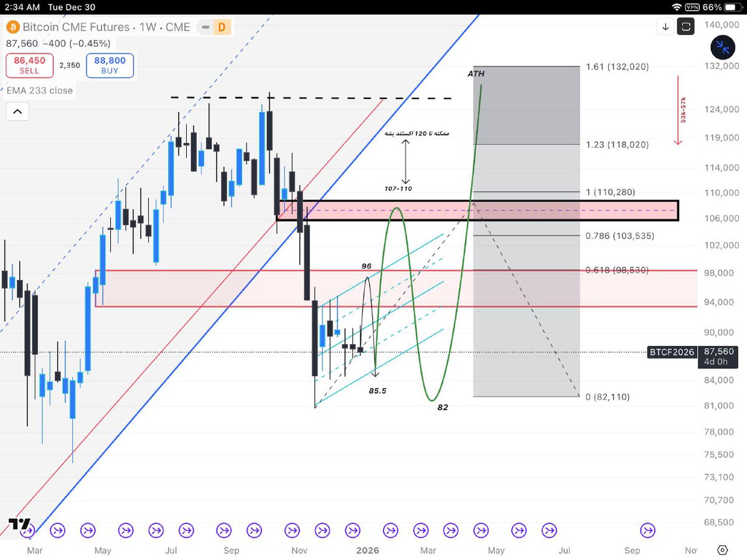
Task: Select the '85.5' text annotation
Action: 378,391
